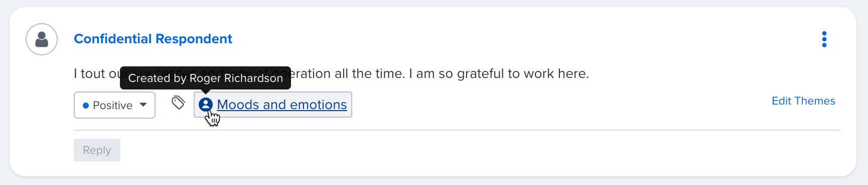Click the caret arrow in the Positive dropdown

[x=143, y=105]
